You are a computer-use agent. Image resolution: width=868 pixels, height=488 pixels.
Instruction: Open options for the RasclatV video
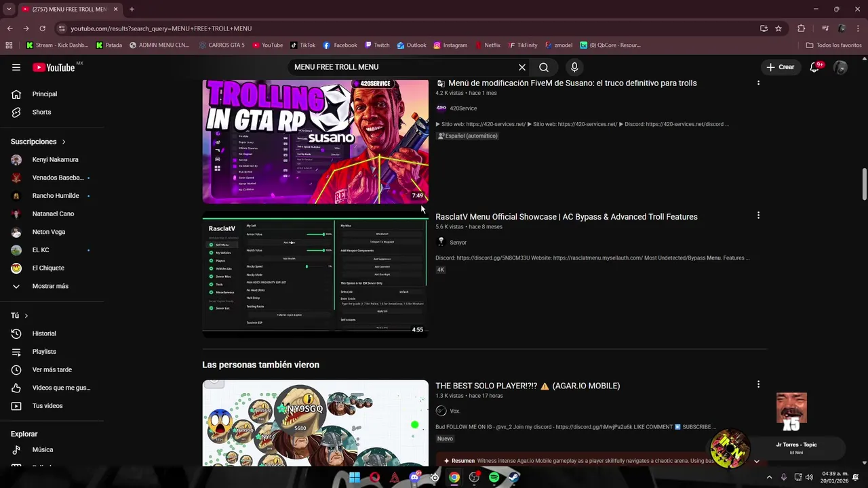coord(758,216)
